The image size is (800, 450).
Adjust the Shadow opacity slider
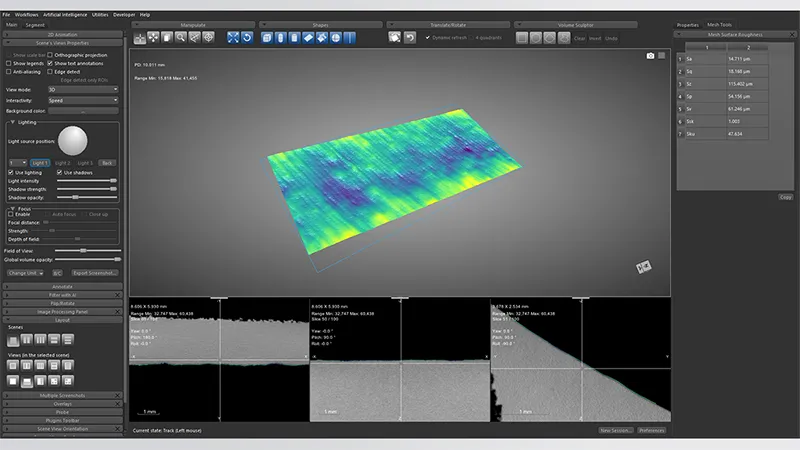coord(87,197)
